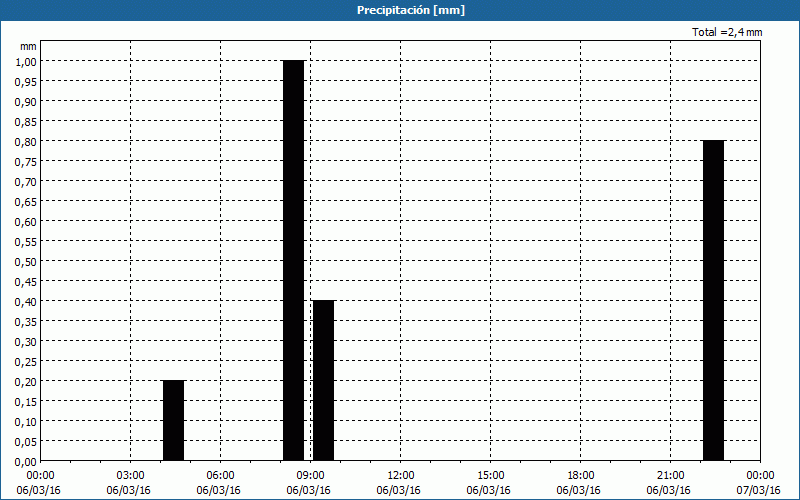Click the 0,80 y-axis value
Viewport: 800px width, 500px height.
[25, 141]
